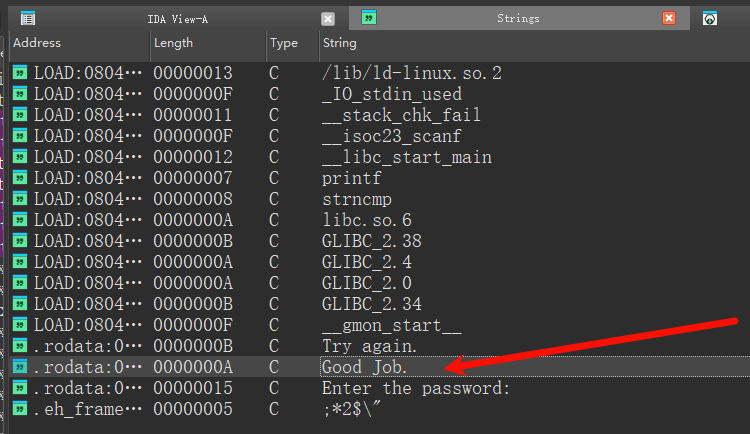Select the libc.so.6 string
The image size is (750, 434).
(x=366, y=221)
